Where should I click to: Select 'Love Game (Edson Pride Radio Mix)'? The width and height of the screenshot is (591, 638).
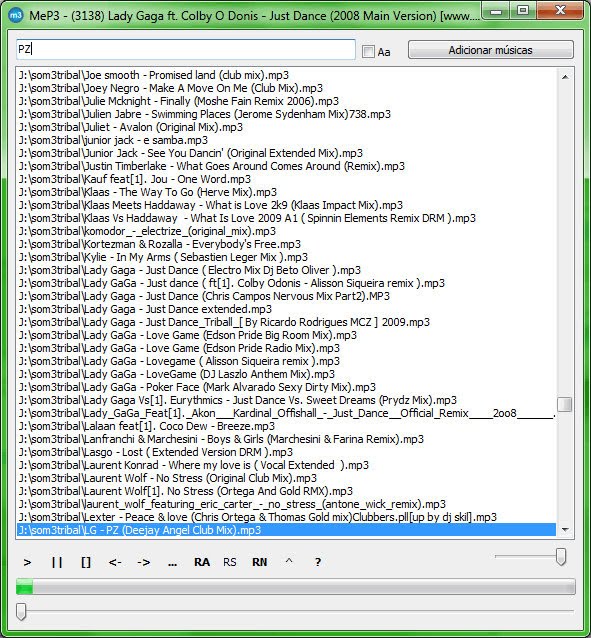(x=287, y=349)
